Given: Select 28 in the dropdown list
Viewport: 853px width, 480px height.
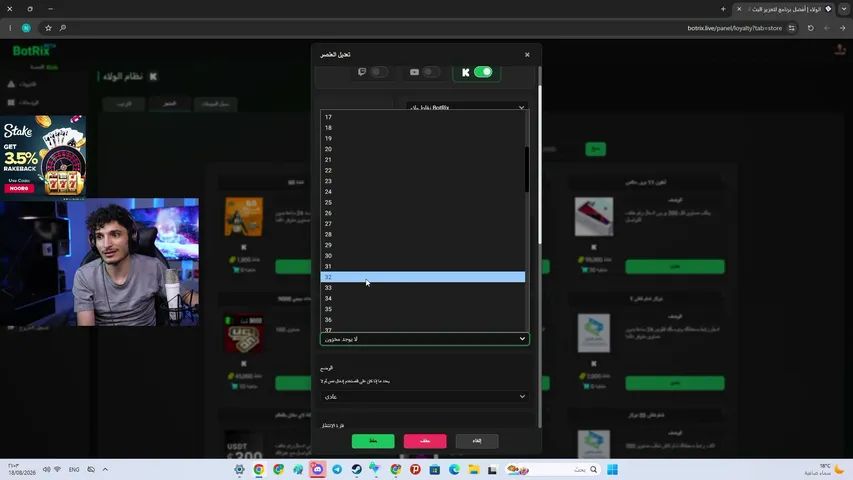Looking at the screenshot, I should 423,235.
